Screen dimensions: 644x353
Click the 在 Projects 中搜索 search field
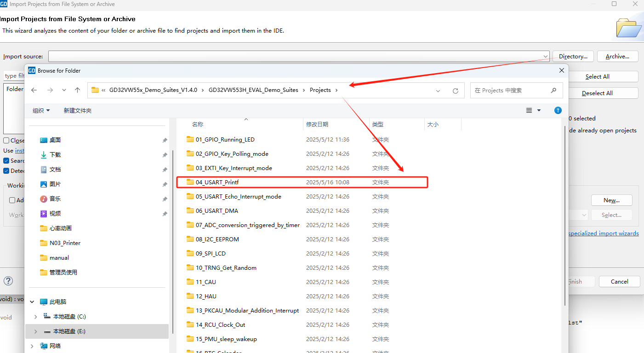point(510,91)
